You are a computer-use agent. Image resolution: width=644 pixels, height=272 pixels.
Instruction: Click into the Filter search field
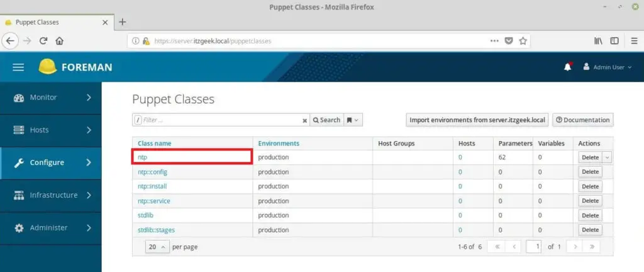220,120
